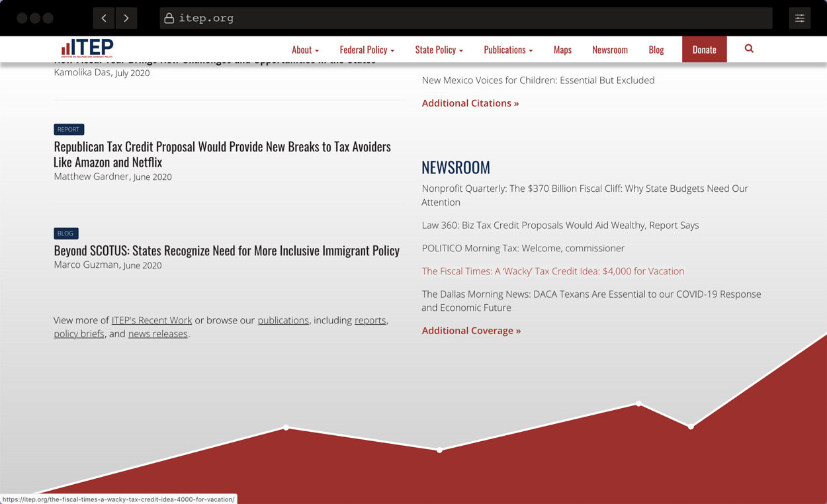827x504 pixels.
Task: Open the Additional Coverage link
Action: pos(471,330)
